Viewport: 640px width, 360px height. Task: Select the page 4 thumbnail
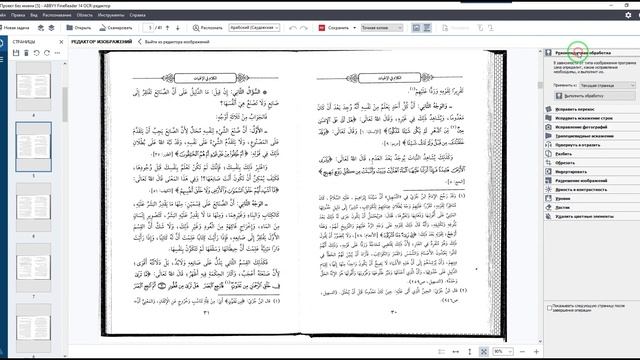pyautogui.click(x=33, y=87)
